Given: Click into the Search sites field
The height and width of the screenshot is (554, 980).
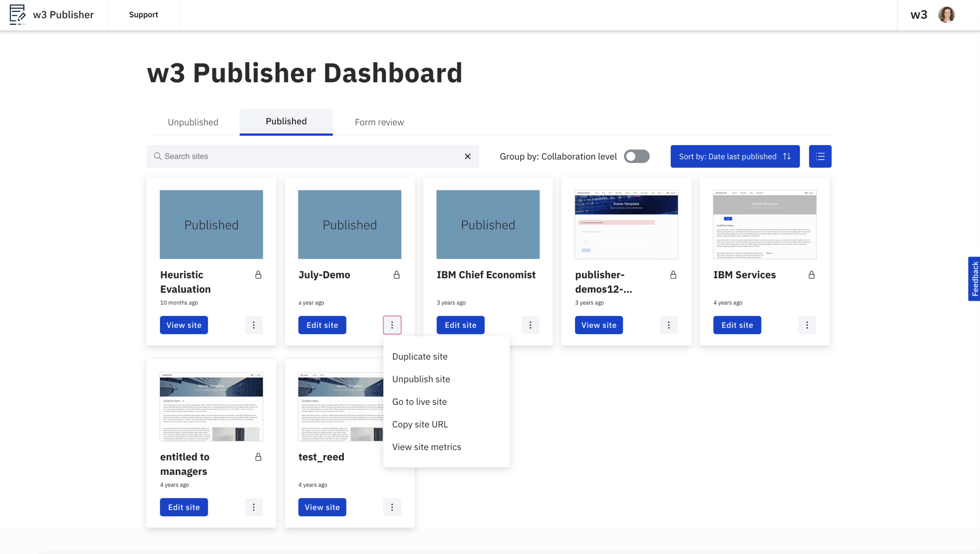Looking at the screenshot, I should 312,156.
